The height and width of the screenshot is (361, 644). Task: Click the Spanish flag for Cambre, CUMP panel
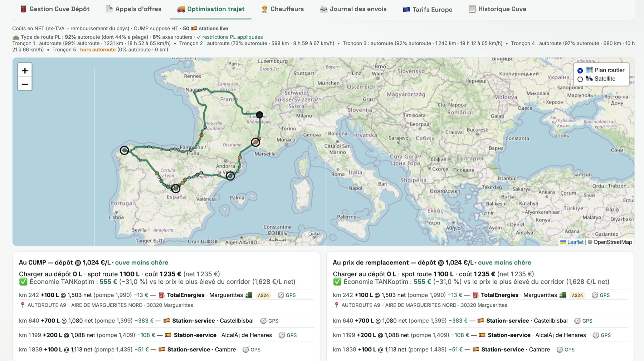(x=162, y=349)
